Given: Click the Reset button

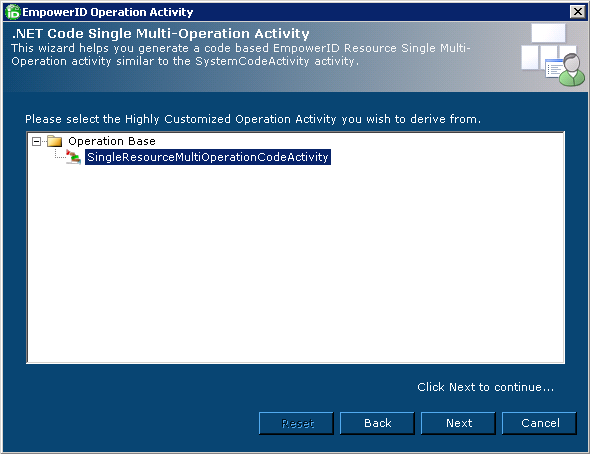Looking at the screenshot, I should [296, 423].
